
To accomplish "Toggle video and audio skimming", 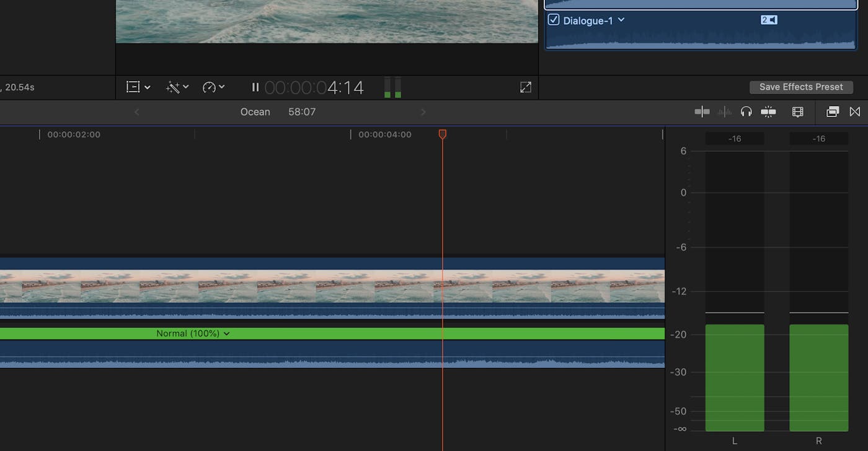I will [702, 112].
